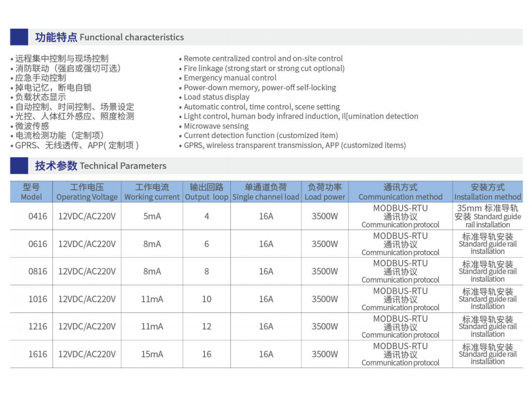Select model cell '0616'

coord(38,244)
